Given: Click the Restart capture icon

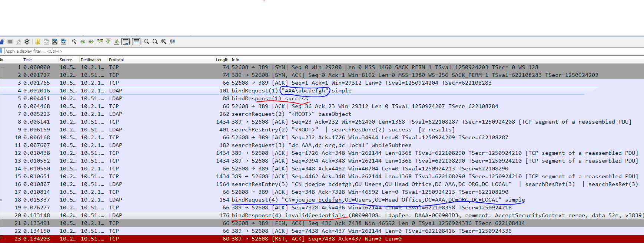Looking at the screenshot, I should [x=19, y=42].
